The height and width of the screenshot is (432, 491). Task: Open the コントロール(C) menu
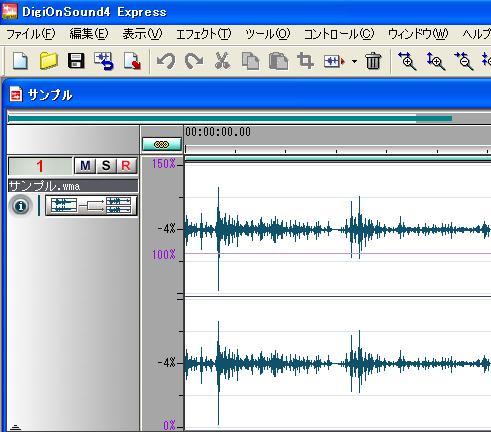pos(339,34)
